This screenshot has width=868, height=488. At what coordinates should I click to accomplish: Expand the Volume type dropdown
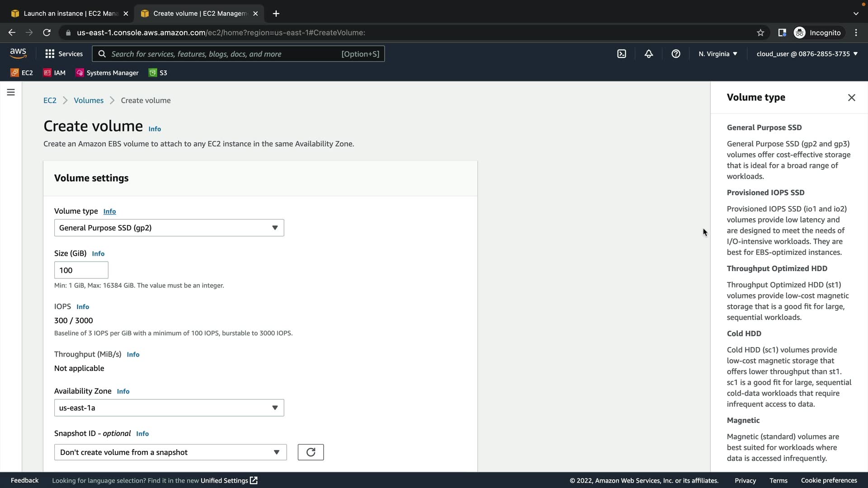169,228
